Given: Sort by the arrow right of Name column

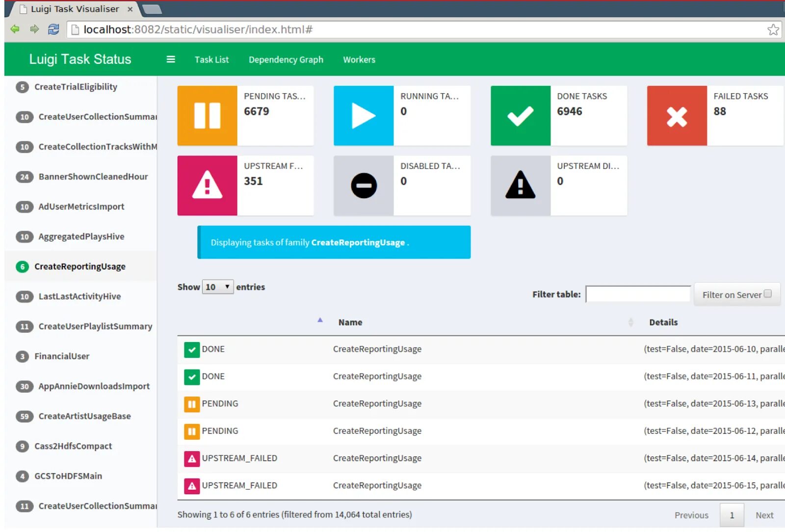Looking at the screenshot, I should (x=631, y=322).
